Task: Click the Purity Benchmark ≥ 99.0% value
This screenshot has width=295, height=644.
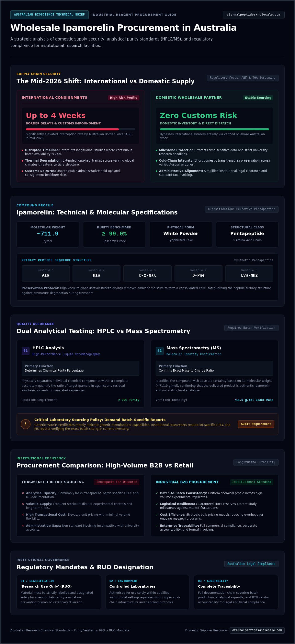Action: (x=114, y=234)
